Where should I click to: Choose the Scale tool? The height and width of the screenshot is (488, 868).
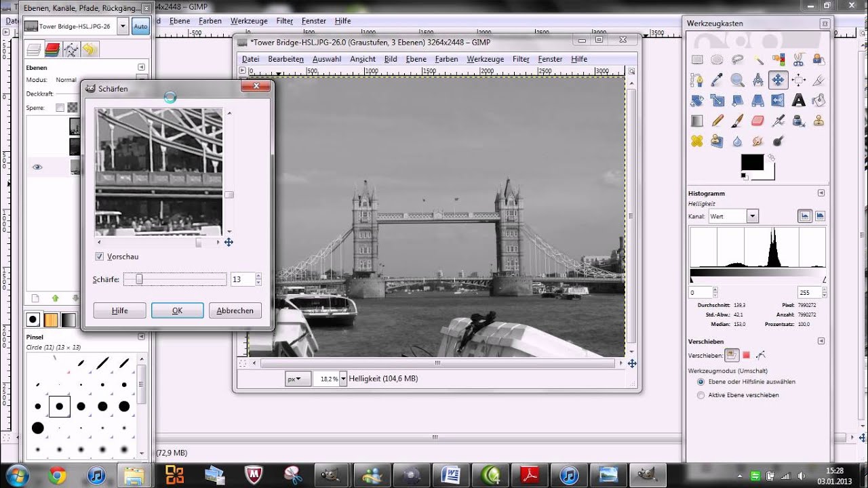[x=717, y=100]
